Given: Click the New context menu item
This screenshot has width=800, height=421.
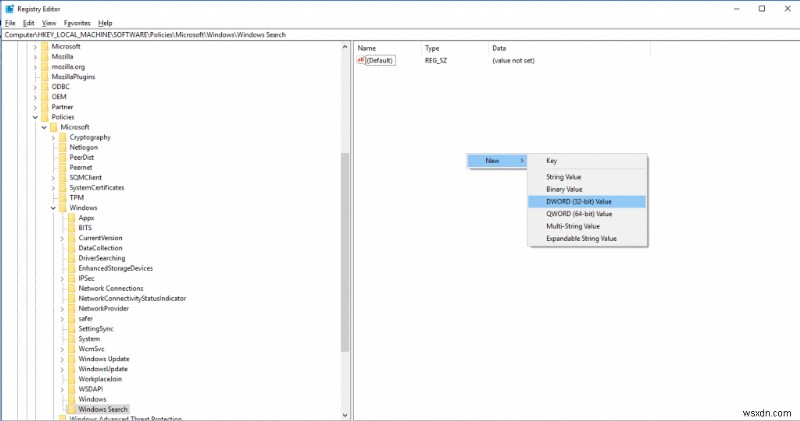Looking at the screenshot, I should (x=497, y=161).
